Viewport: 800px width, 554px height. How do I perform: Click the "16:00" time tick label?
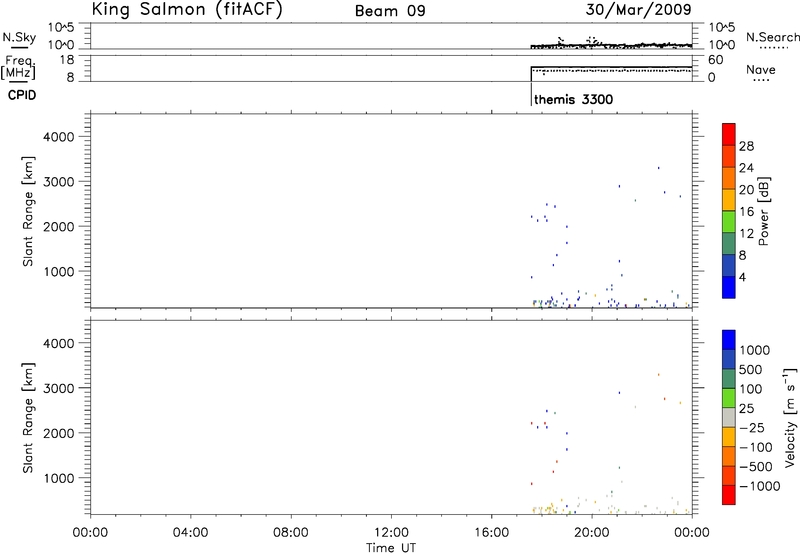click(491, 533)
